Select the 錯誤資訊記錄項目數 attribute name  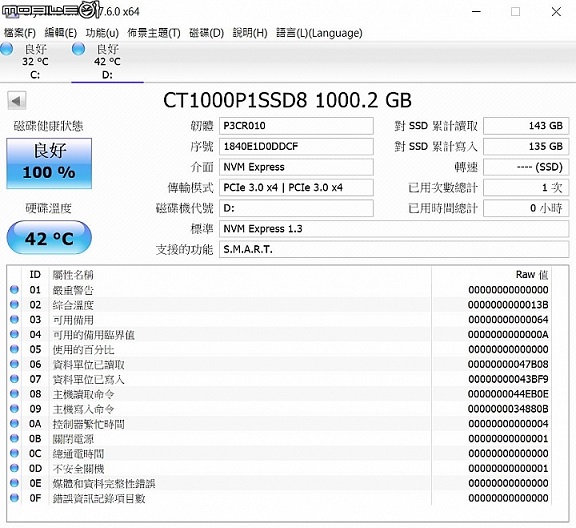pyautogui.click(x=98, y=498)
